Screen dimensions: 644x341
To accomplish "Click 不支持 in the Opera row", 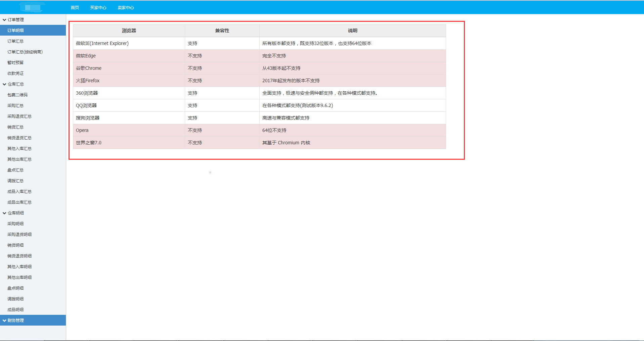I will click(222, 130).
